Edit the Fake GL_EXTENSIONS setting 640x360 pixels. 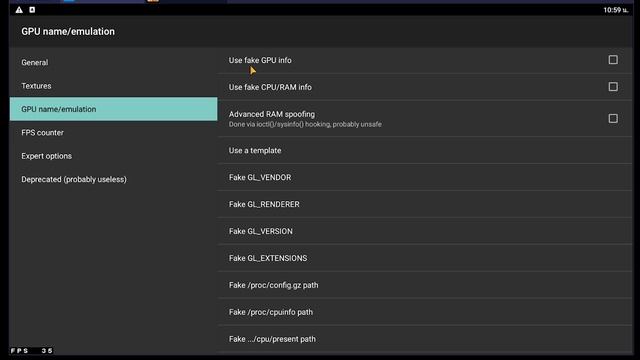pos(425,258)
